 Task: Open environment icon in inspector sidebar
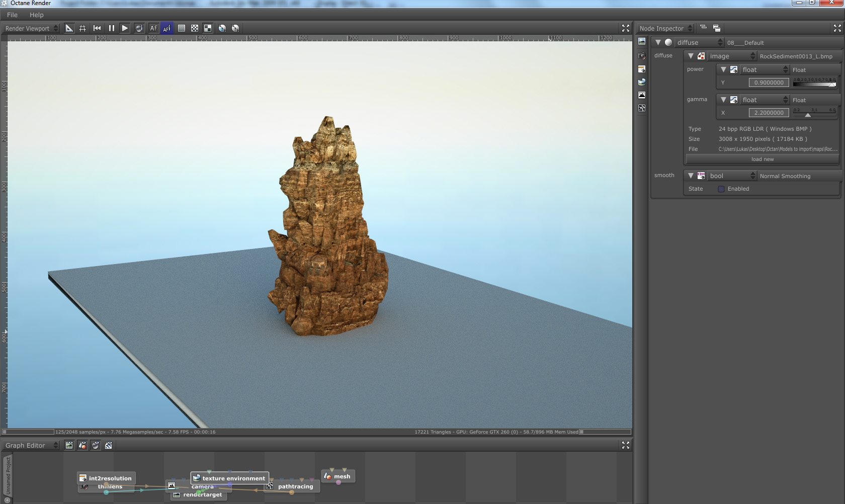click(642, 82)
